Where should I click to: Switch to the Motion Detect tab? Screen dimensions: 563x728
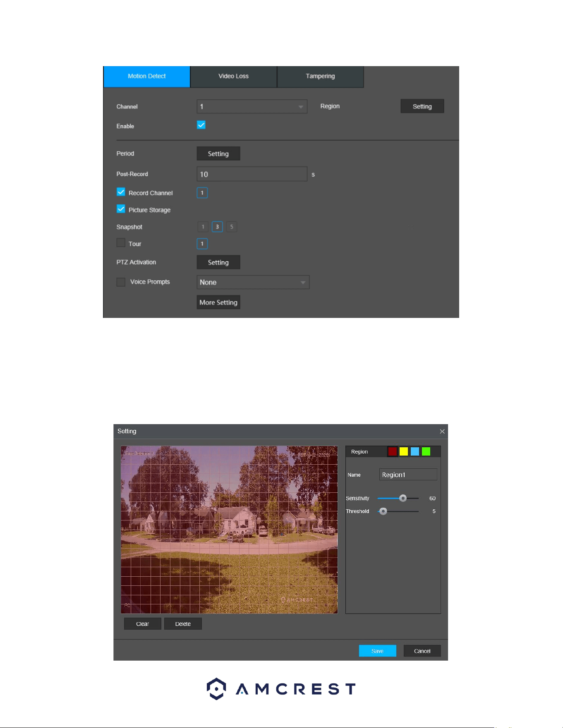tap(147, 76)
